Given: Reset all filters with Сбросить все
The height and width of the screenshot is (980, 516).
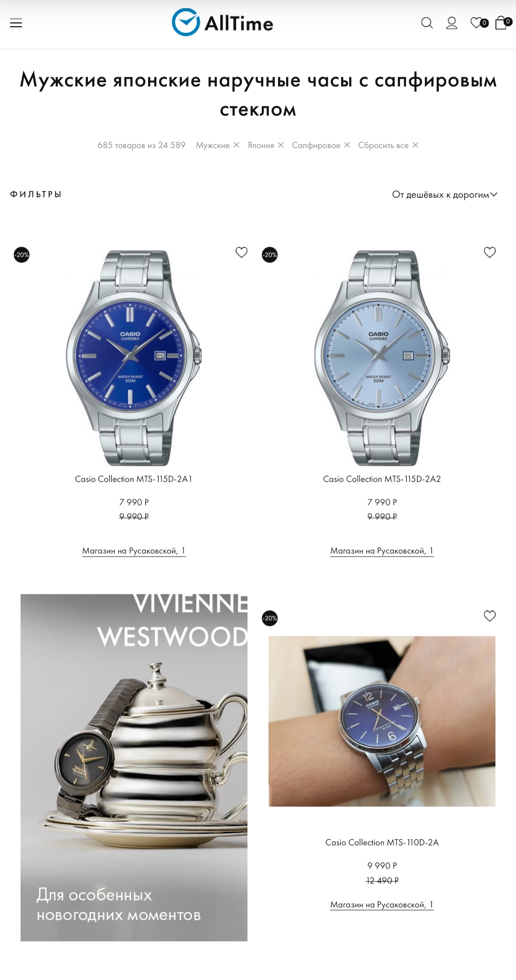Looking at the screenshot, I should (x=388, y=145).
